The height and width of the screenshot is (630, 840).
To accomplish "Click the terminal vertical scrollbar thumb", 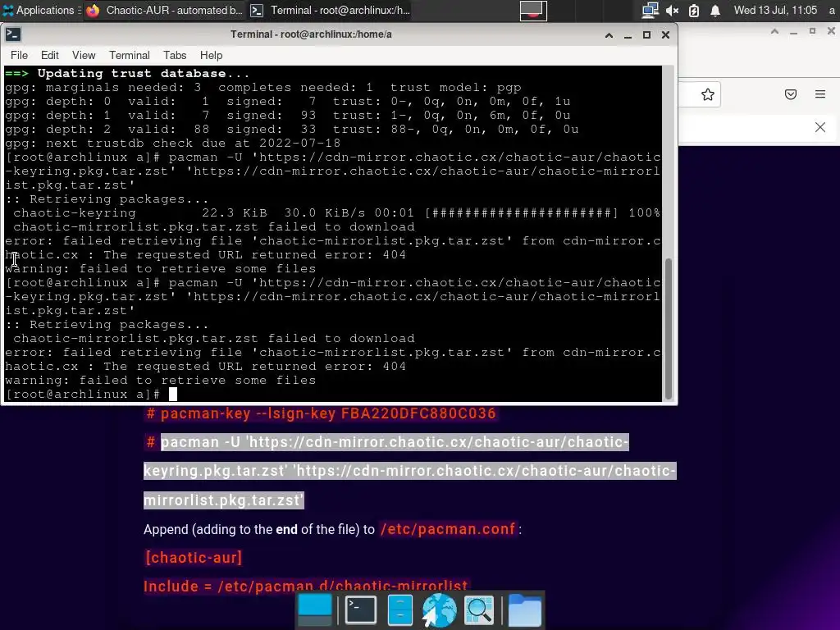I will [668, 328].
